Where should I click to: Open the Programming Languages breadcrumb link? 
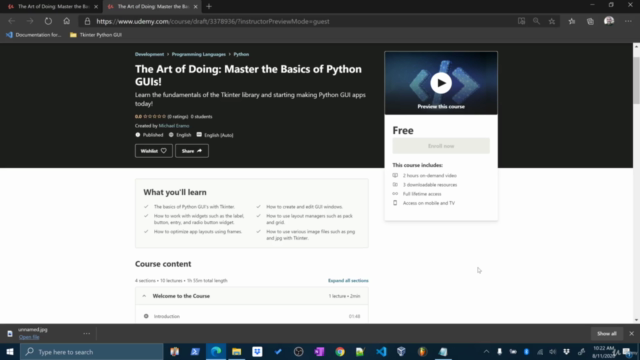point(198,54)
